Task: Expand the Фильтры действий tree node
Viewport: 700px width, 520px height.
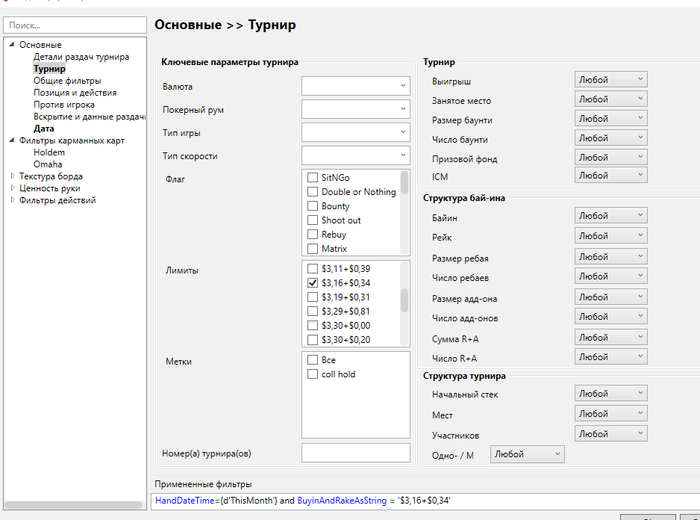Action: tap(12, 200)
